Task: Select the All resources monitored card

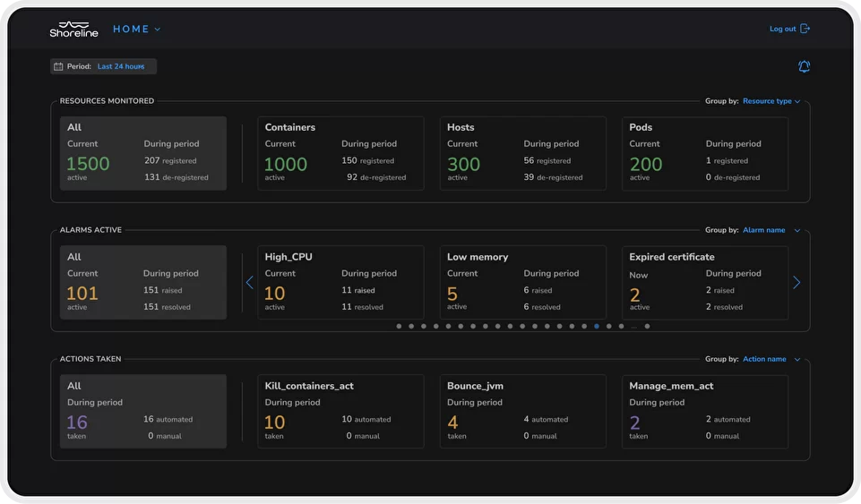Action: coord(143,153)
